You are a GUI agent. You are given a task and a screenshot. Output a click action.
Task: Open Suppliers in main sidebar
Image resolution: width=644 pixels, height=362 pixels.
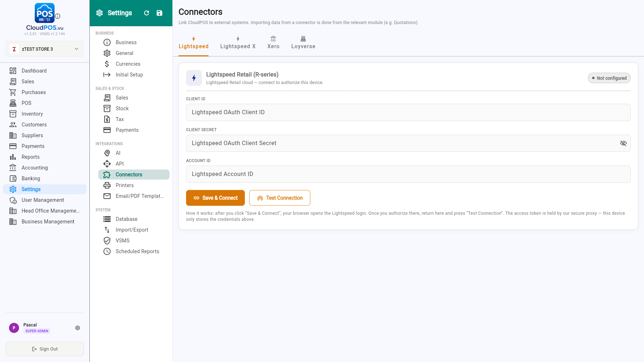(45, 135)
